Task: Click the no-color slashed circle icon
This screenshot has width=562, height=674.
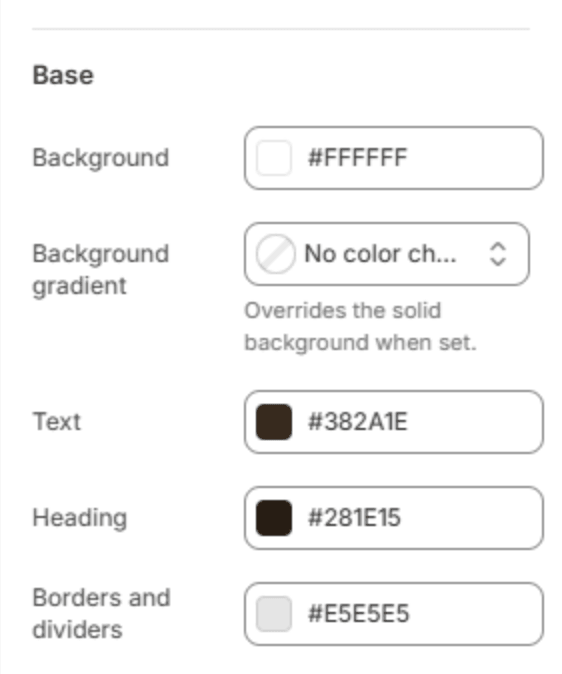Action: coord(275,254)
